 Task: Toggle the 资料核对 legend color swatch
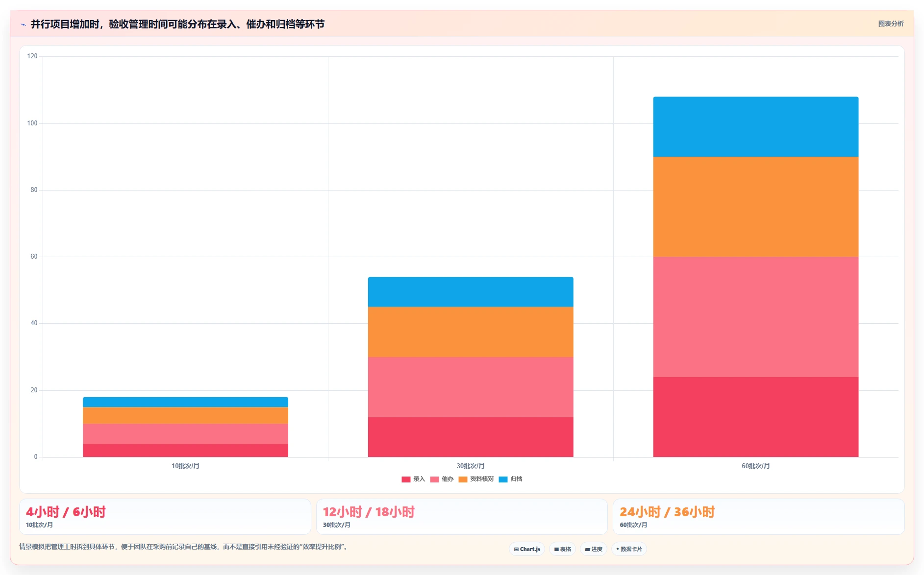point(463,479)
